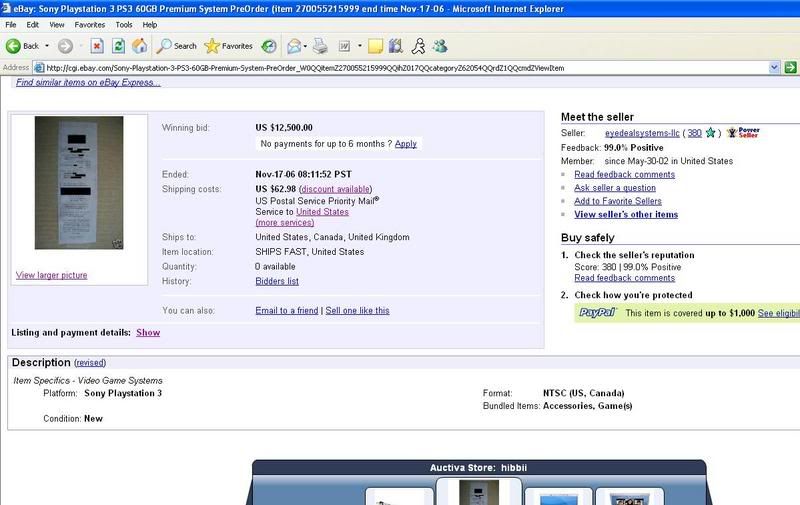This screenshot has width=800, height=505.
Task: Click the seller feedback score 380
Action: pos(694,133)
